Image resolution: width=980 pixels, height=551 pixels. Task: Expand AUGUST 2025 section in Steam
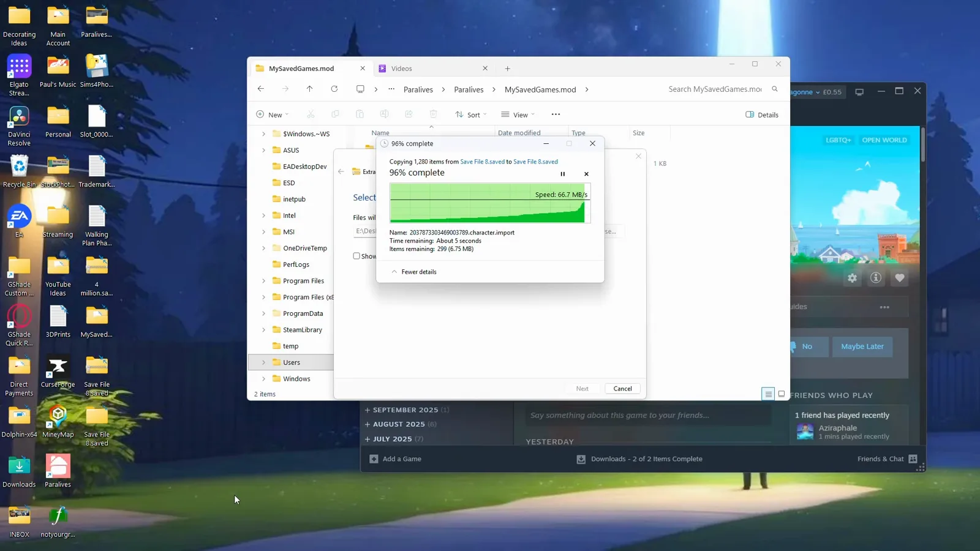point(400,424)
